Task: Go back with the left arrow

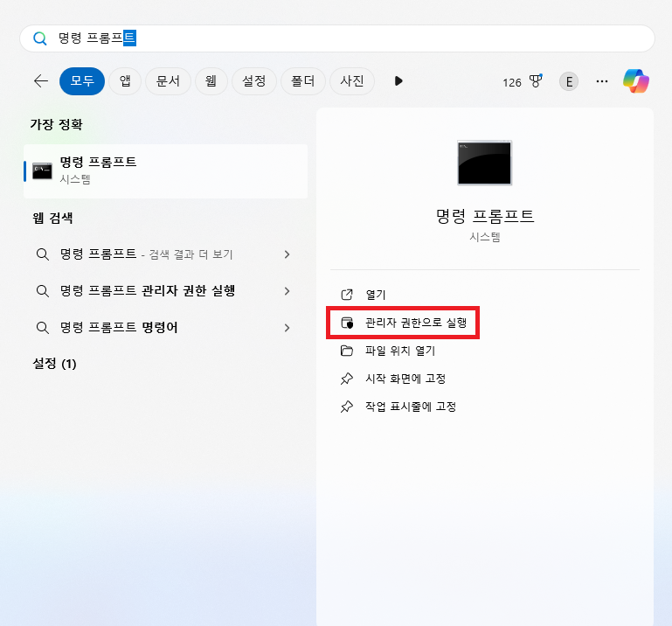Action: pos(41,81)
